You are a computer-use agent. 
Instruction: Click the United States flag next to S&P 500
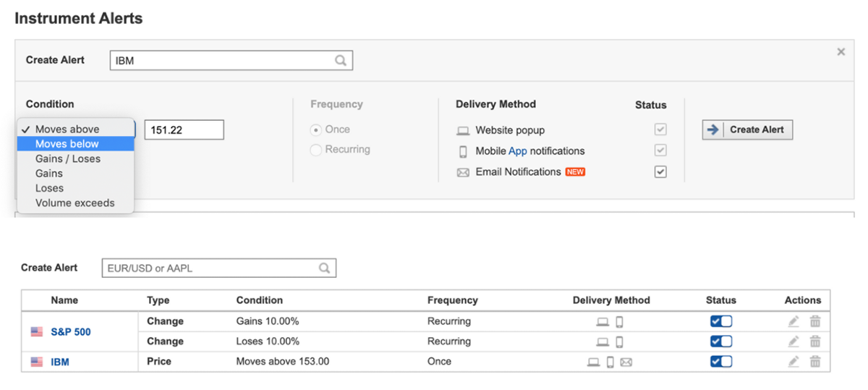coord(37,332)
